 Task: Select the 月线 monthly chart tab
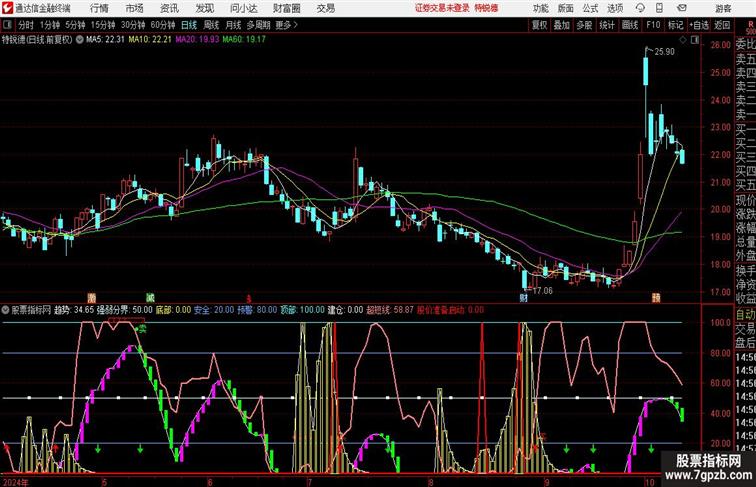point(233,25)
